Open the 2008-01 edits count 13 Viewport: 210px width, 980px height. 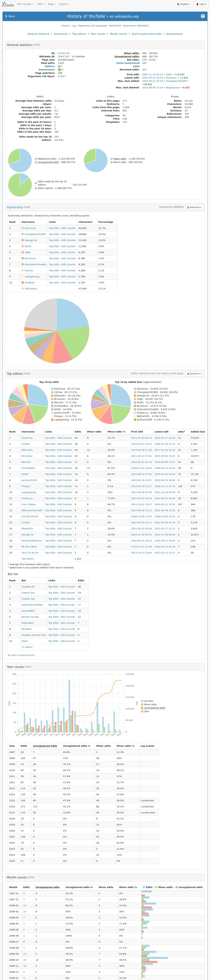tap(25, 905)
